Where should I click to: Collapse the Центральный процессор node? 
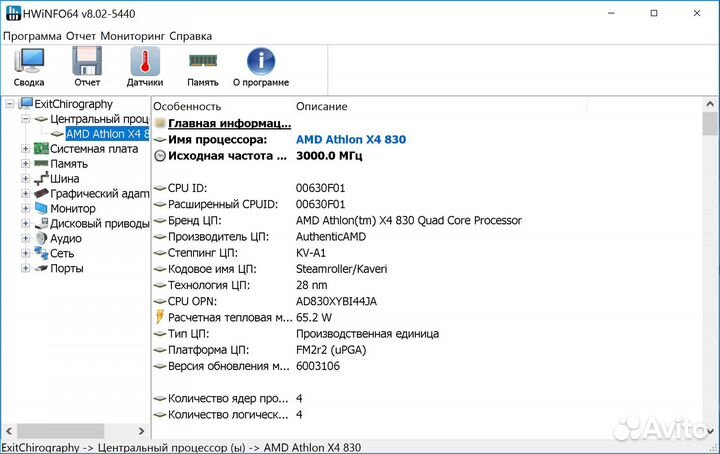tap(26, 119)
